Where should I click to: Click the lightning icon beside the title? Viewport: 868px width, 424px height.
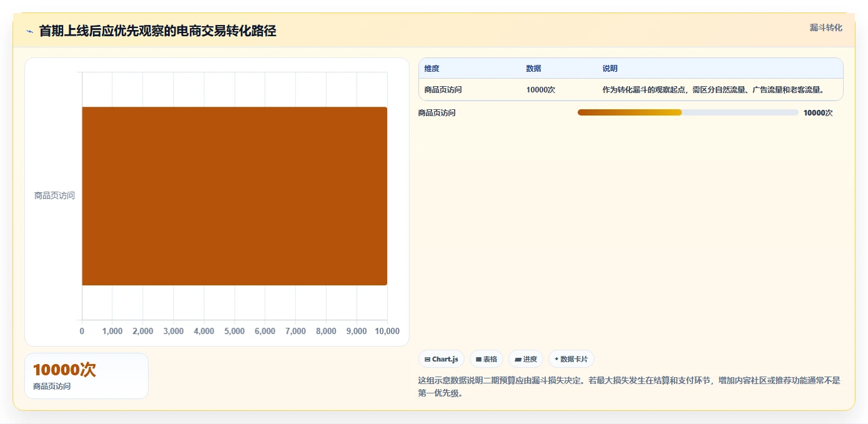click(x=29, y=31)
